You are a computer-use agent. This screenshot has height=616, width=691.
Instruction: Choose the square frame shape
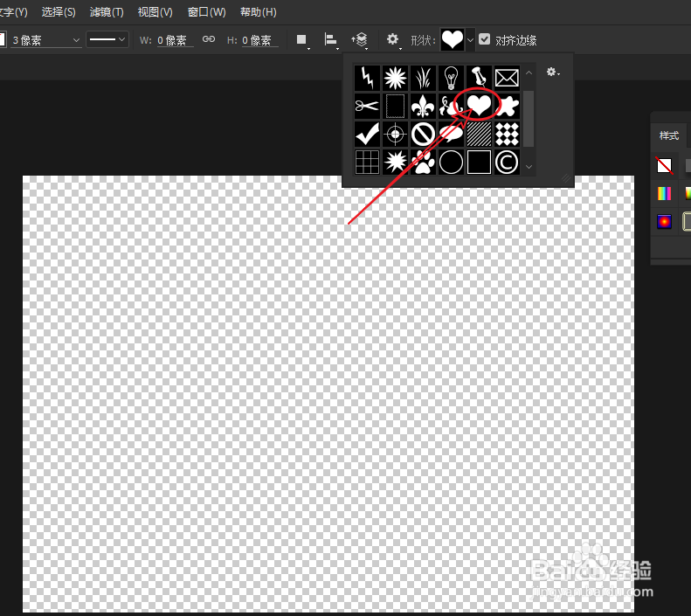tap(479, 163)
